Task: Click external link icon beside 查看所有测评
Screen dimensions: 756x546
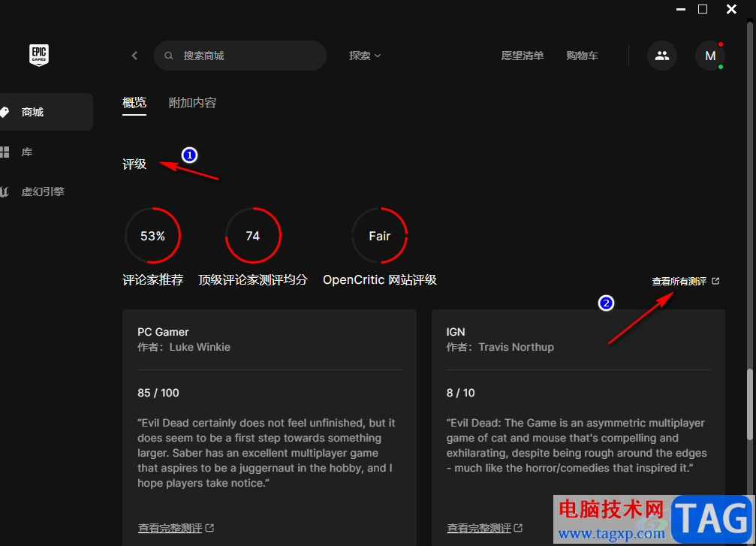Action: click(x=715, y=281)
